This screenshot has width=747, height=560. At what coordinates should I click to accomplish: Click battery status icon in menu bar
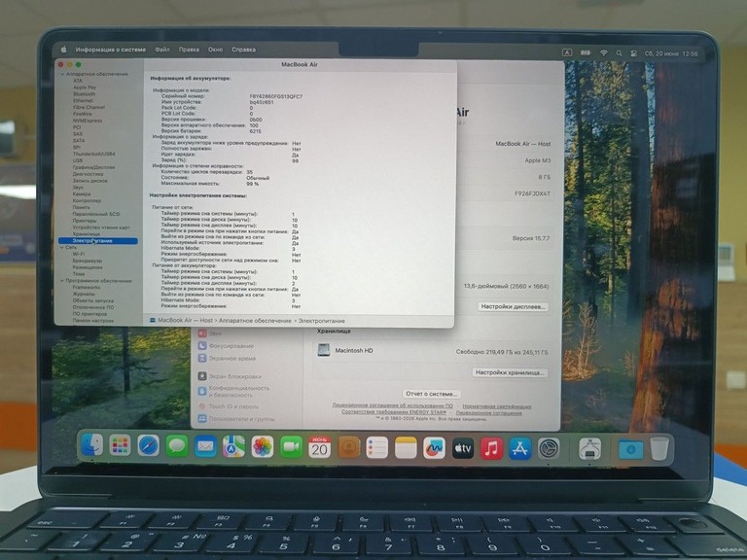pos(585,52)
